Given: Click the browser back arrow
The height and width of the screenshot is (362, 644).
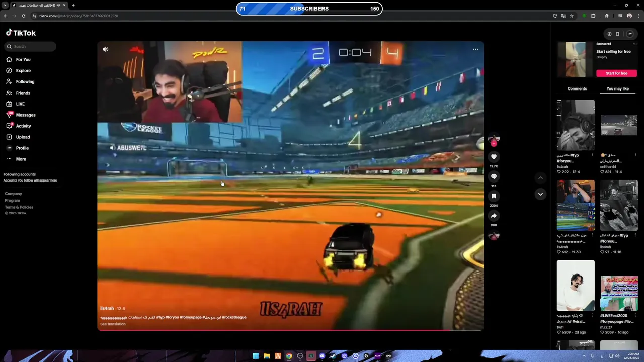Looking at the screenshot, I should (6, 16).
